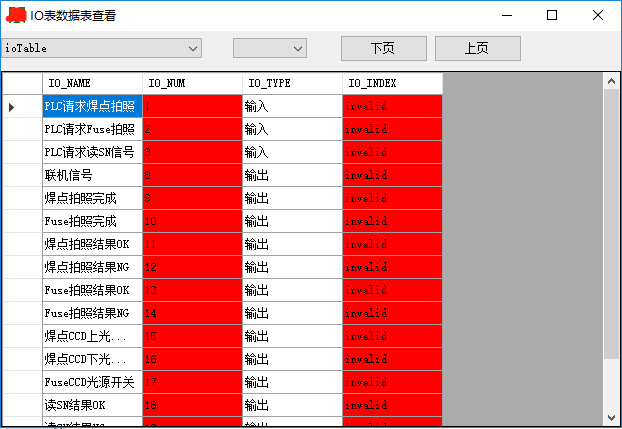Screen dimensions: 622x429
Task: Click IO_NUM cell with value 12
Action: tap(192, 267)
